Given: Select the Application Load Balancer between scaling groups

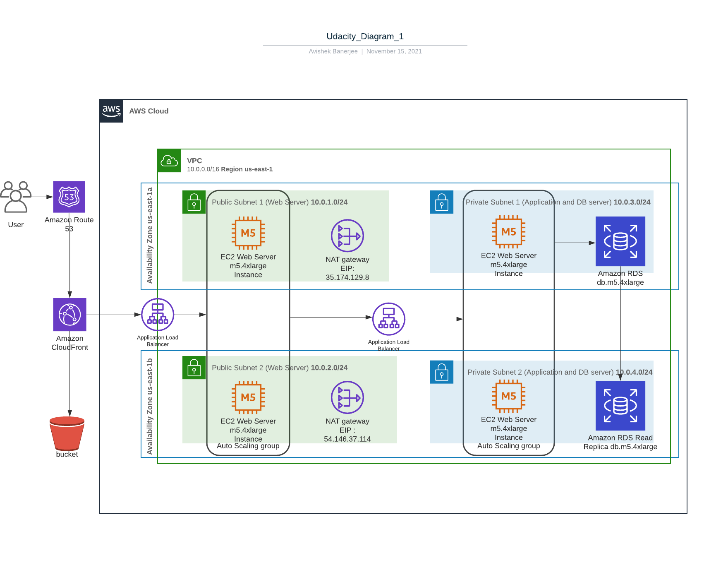Looking at the screenshot, I should pos(389,319).
